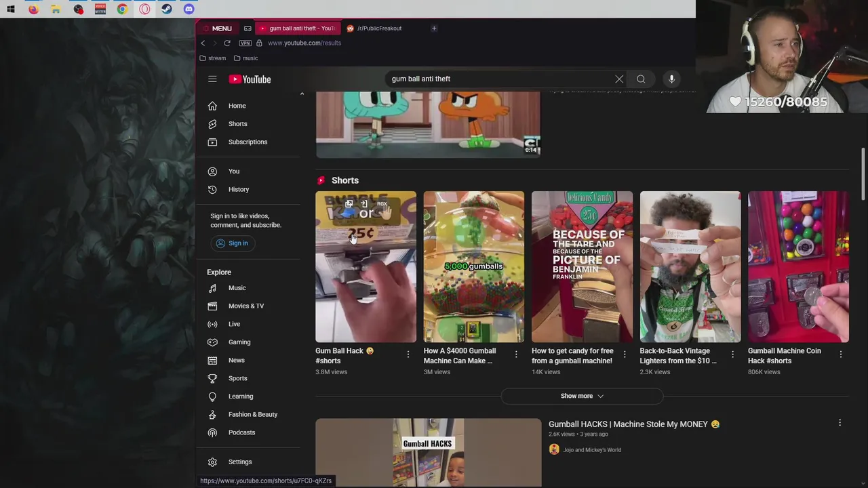Play the 5,000 gumballs short thumbnail
The height and width of the screenshot is (488, 868).
click(x=474, y=267)
